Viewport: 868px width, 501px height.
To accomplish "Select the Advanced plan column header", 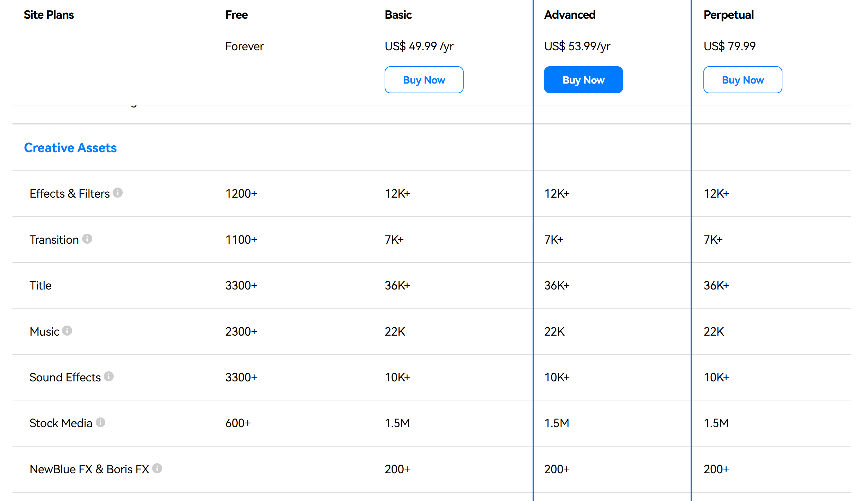I will (x=569, y=15).
